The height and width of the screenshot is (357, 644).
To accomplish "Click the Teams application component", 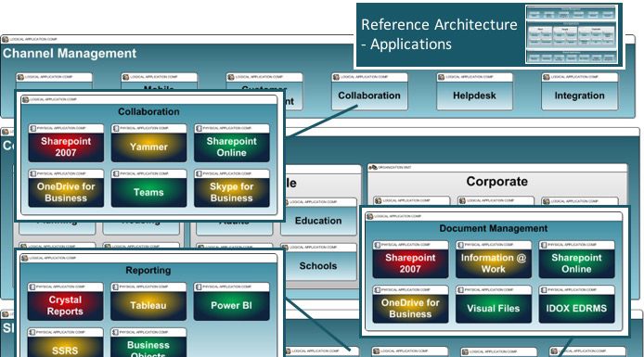I will coord(148,188).
